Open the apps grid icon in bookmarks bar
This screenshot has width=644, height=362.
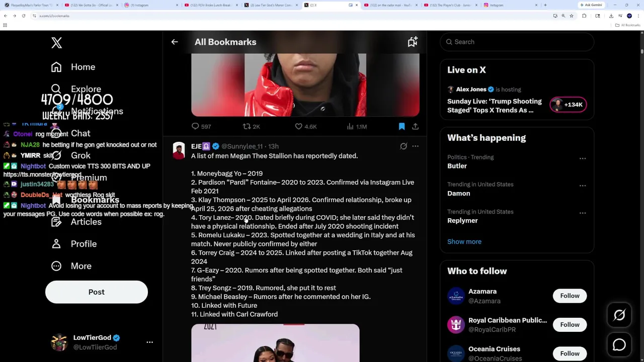[5, 25]
